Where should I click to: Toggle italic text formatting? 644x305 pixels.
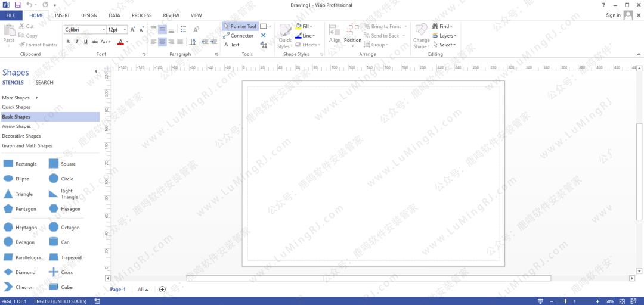click(x=76, y=42)
